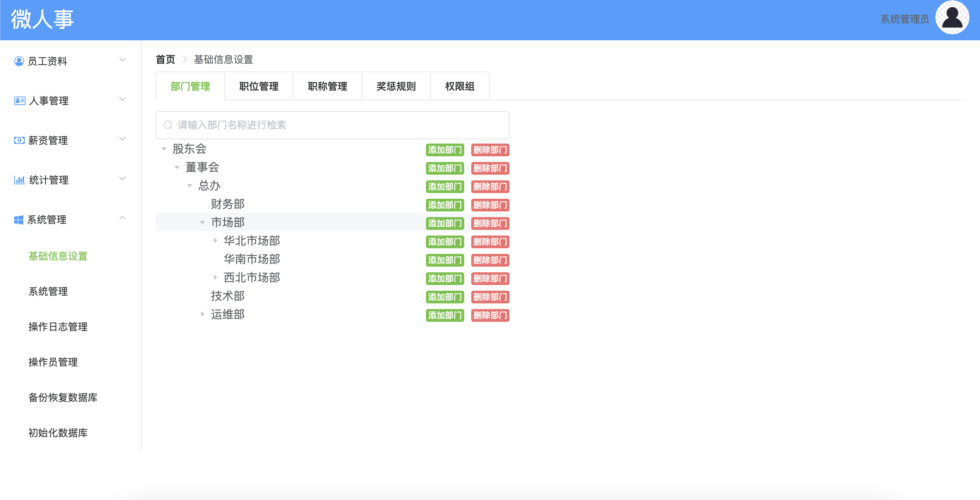Image resolution: width=980 pixels, height=500 pixels.
Task: Click 删除部门 for 财务部
Action: click(x=490, y=205)
